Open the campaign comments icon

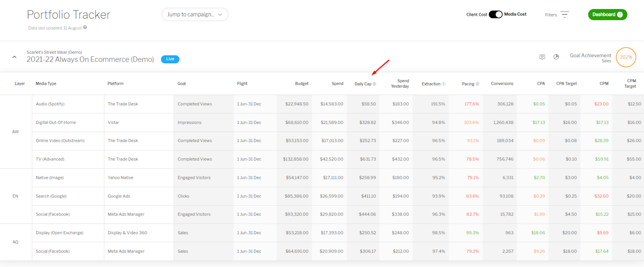(542, 57)
